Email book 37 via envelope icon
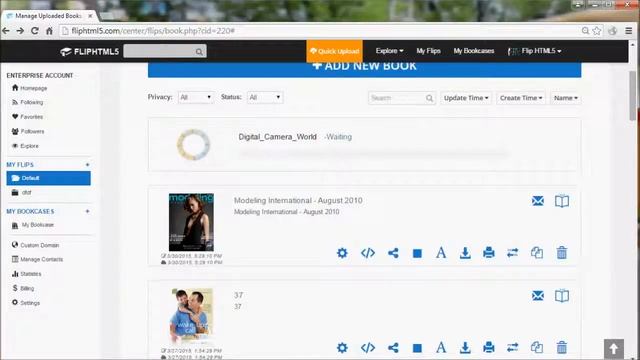Screen dimensions: 640x360 [538, 296]
